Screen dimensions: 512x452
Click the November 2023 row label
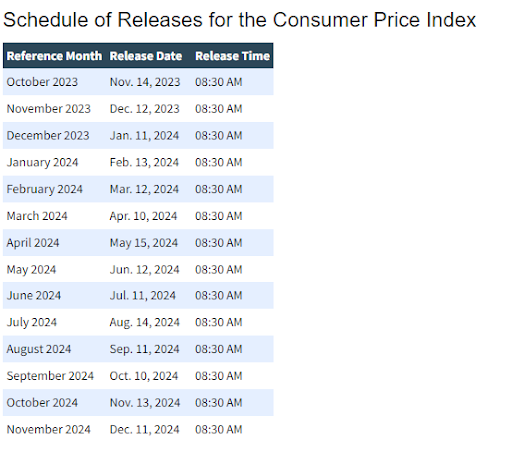tap(49, 109)
